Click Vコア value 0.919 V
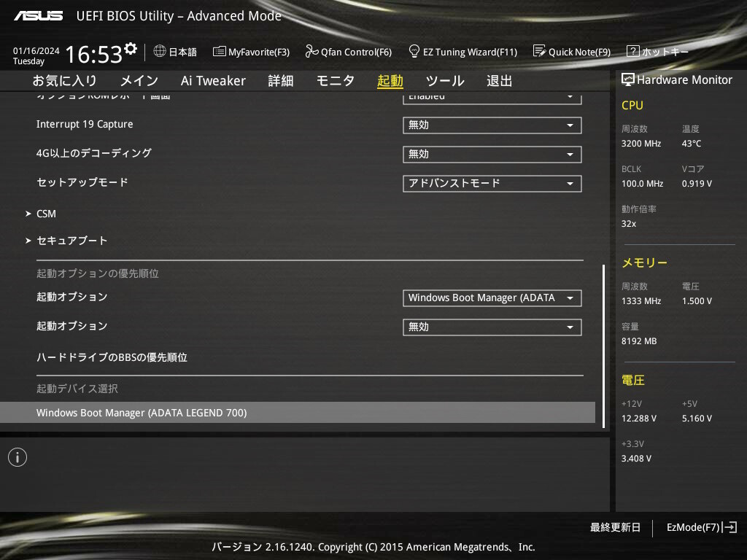Screen dimensions: 747x560 click(697, 183)
